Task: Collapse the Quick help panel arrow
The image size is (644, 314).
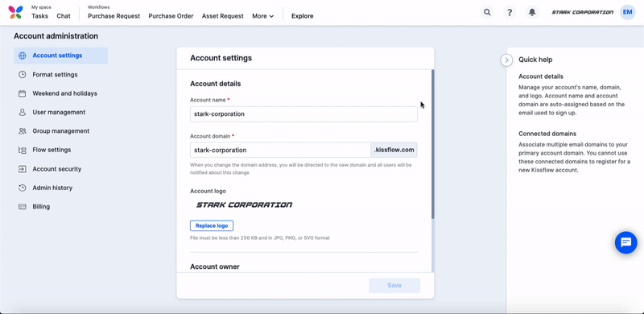Action: point(506,60)
